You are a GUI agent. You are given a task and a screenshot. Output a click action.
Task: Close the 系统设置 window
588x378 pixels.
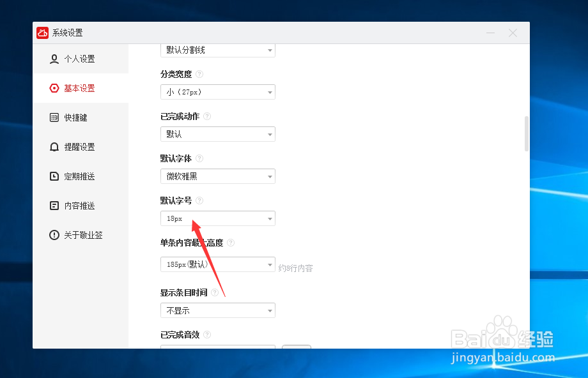[513, 33]
